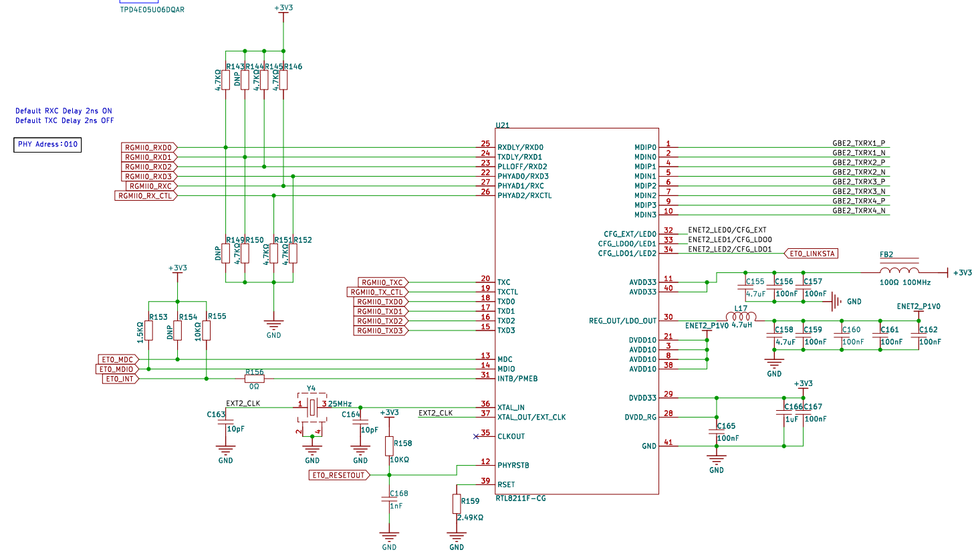Image resolution: width=980 pixels, height=556 pixels.
Task: Click the GBE2_TXRX1_P net label
Action: pyautogui.click(x=858, y=143)
